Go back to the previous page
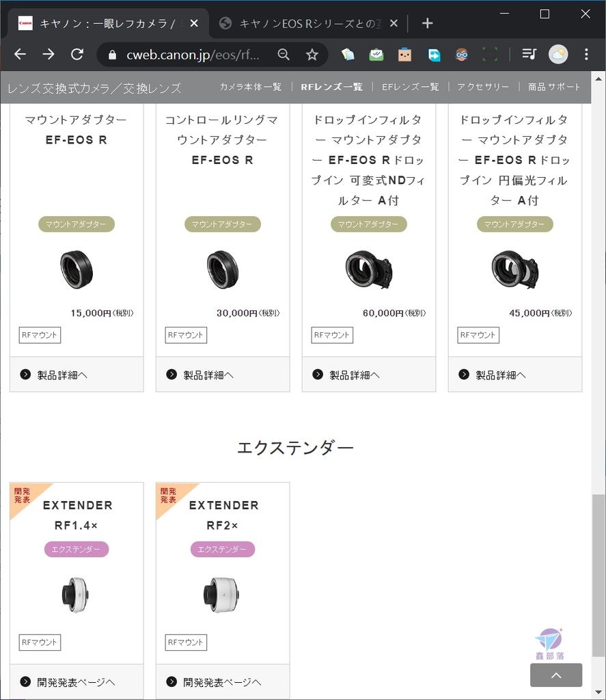Screen dimensions: 606x700 coord(20,55)
